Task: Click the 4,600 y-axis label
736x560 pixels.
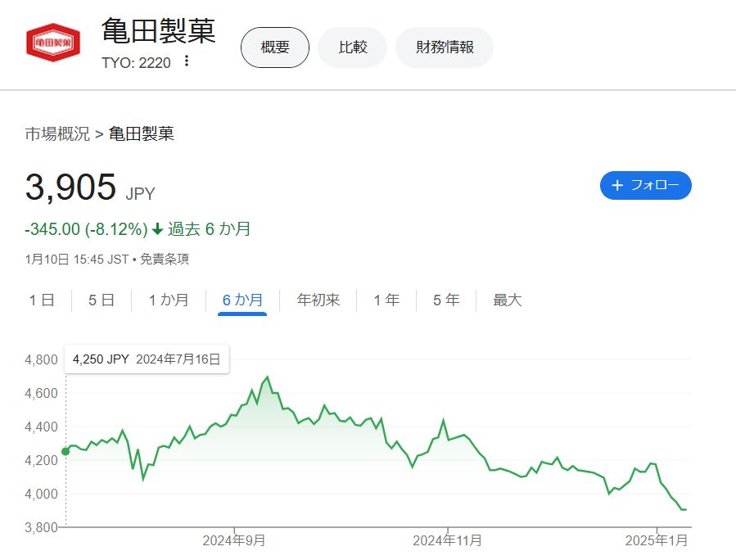Action: pyautogui.click(x=41, y=393)
